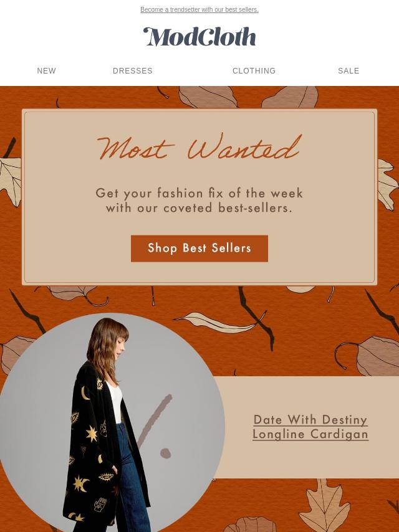This screenshot has height=532, width=399.
Task: Click the pale elongated leaf below the banner
Action: [218, 323]
